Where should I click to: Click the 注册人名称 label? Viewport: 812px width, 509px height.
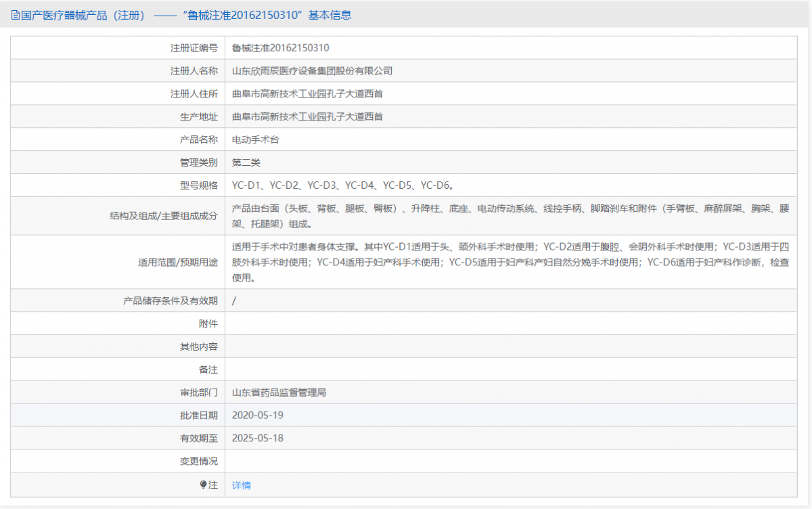click(x=194, y=71)
